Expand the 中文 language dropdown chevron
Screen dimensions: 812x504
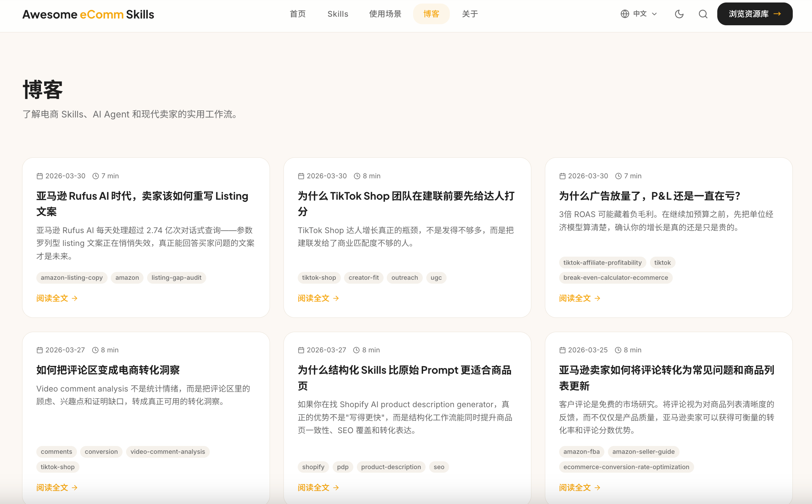click(654, 14)
